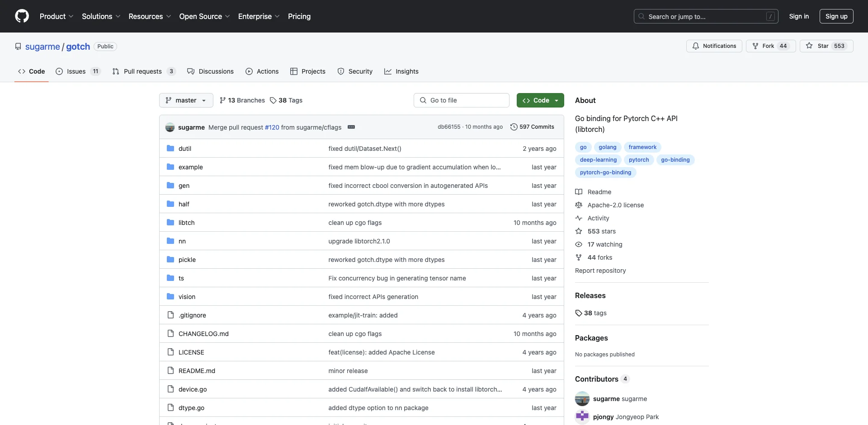Click the device.go file icon
868x425 pixels.
click(170, 389)
